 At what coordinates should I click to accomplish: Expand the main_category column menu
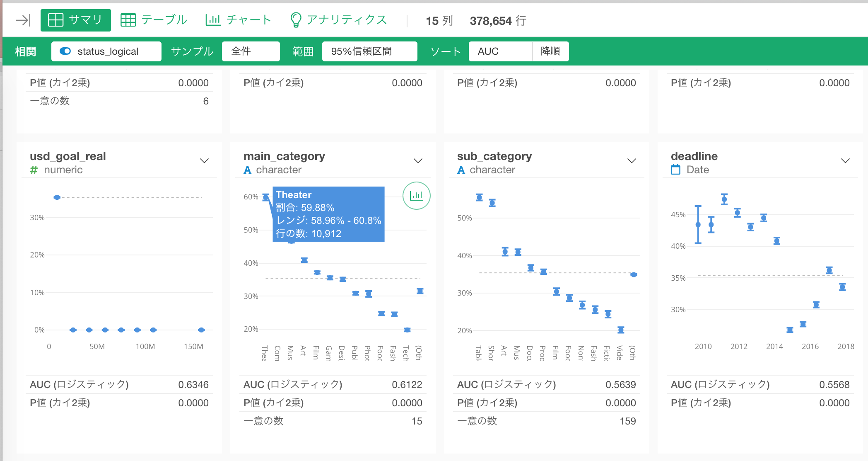pyautogui.click(x=418, y=161)
